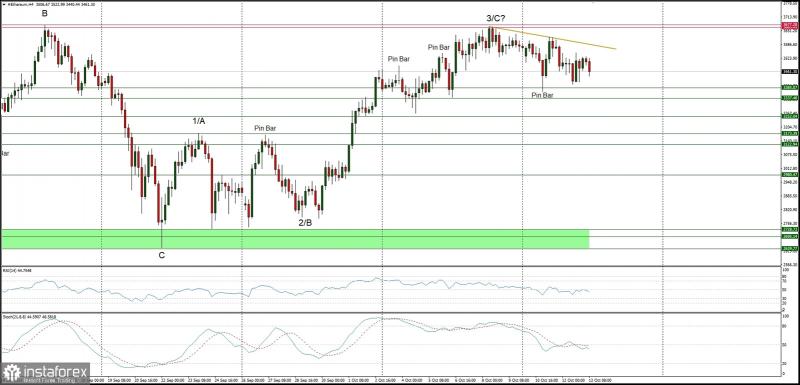
Task: Select the Pin Bar label beneath the candle under the trendline
Action: pyautogui.click(x=542, y=95)
